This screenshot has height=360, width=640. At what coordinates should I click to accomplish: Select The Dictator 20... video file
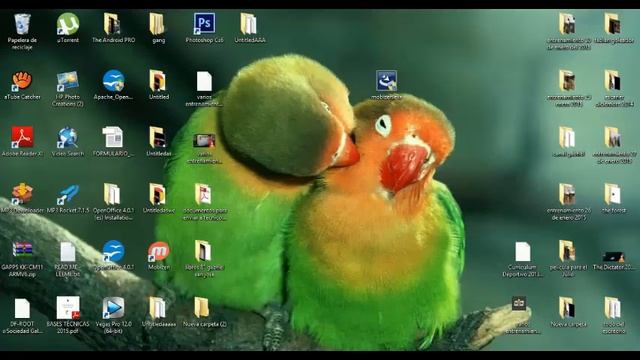tap(613, 256)
